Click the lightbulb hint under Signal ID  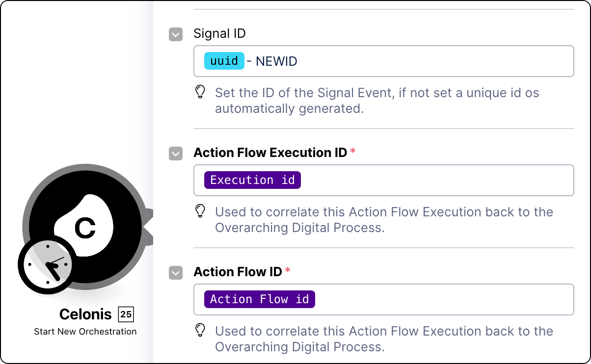200,92
